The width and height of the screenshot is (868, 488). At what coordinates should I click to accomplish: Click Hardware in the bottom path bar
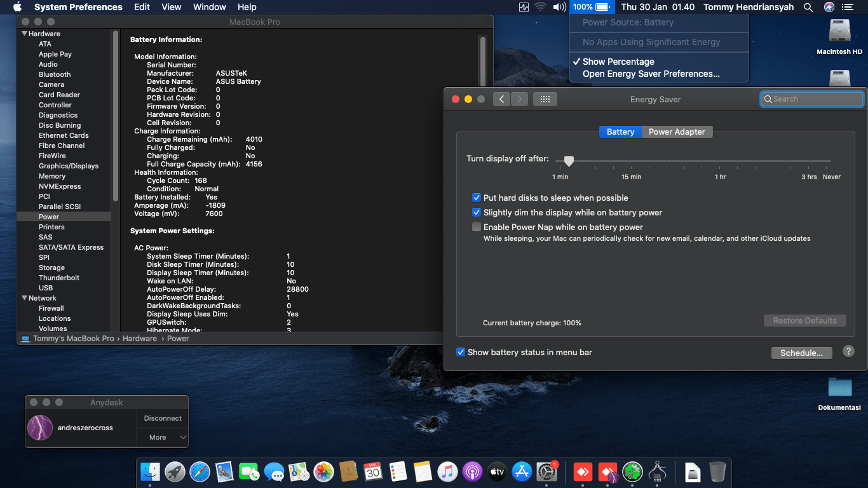(140, 339)
